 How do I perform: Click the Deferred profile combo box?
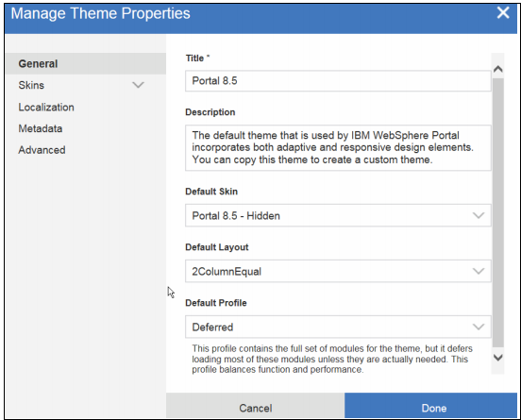point(338,327)
